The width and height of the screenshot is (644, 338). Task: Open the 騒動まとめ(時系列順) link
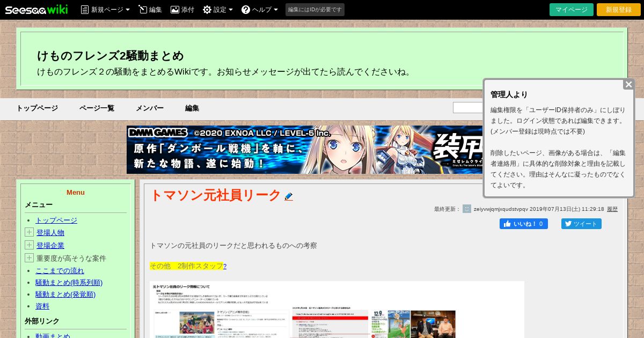(69, 282)
